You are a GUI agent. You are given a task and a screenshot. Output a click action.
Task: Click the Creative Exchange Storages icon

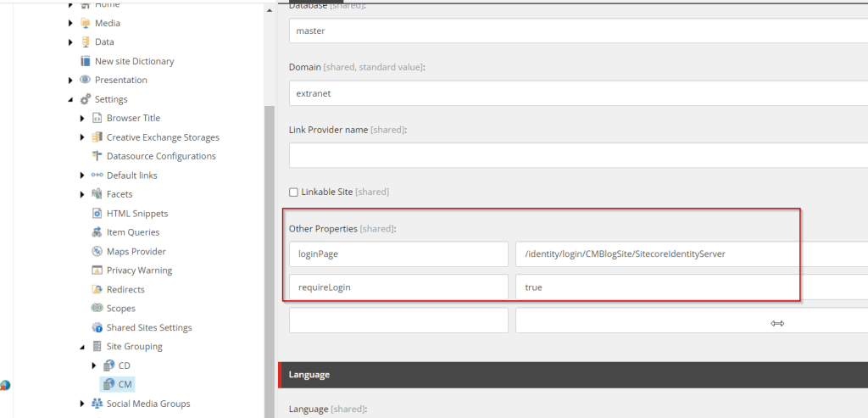click(97, 137)
